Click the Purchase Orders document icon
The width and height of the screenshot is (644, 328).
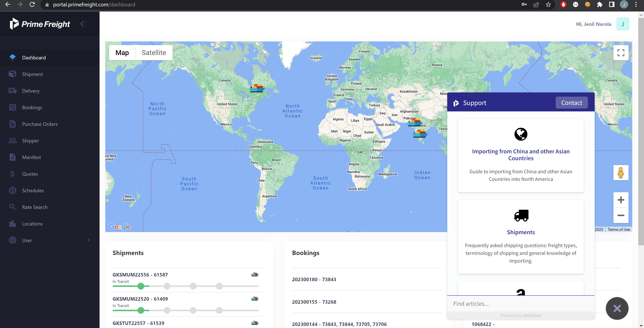tap(12, 124)
